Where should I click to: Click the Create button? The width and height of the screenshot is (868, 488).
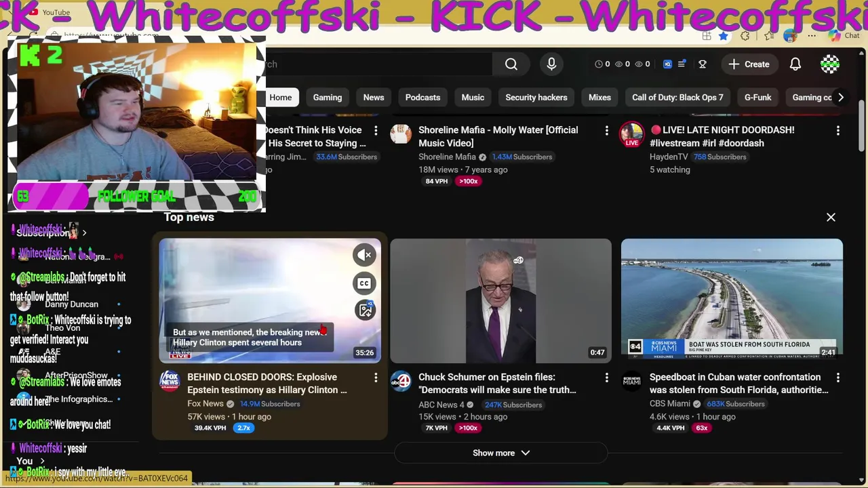click(749, 64)
